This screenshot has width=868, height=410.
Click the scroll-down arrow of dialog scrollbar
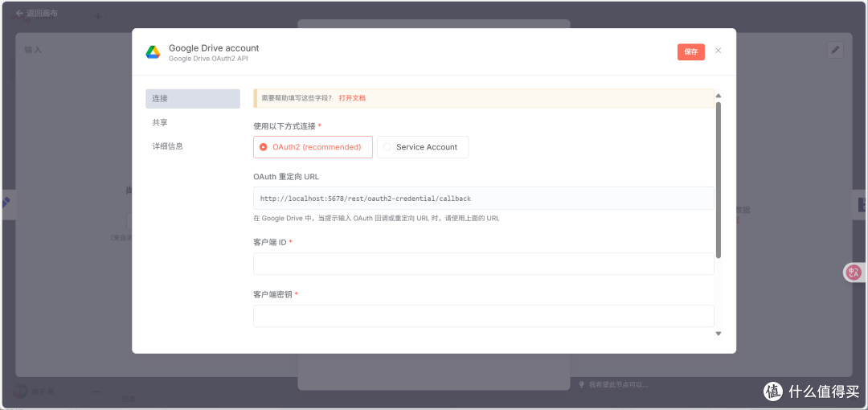pyautogui.click(x=719, y=334)
